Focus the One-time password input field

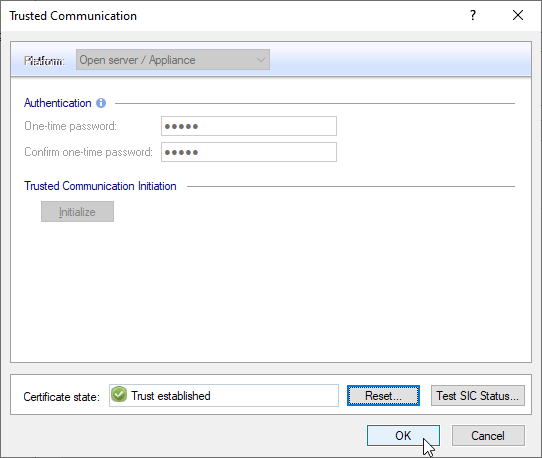click(x=249, y=126)
